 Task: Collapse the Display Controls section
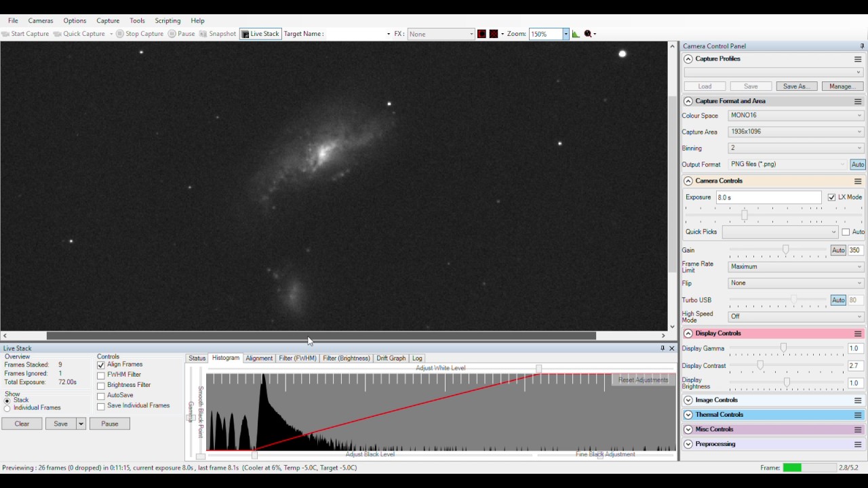coord(688,334)
